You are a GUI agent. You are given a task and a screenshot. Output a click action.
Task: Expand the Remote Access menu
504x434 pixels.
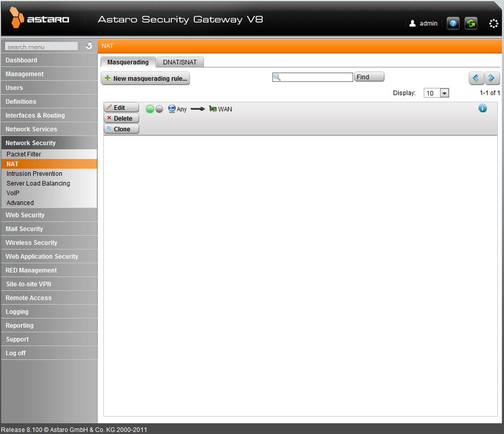click(x=49, y=298)
